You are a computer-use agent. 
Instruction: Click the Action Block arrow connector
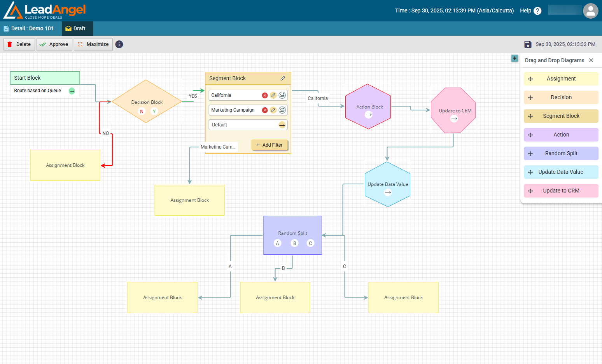point(369,115)
